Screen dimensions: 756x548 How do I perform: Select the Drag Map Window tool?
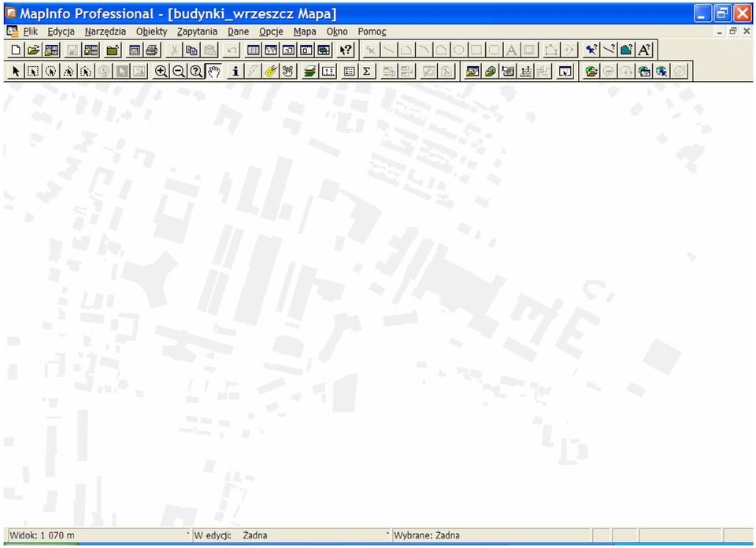288,72
